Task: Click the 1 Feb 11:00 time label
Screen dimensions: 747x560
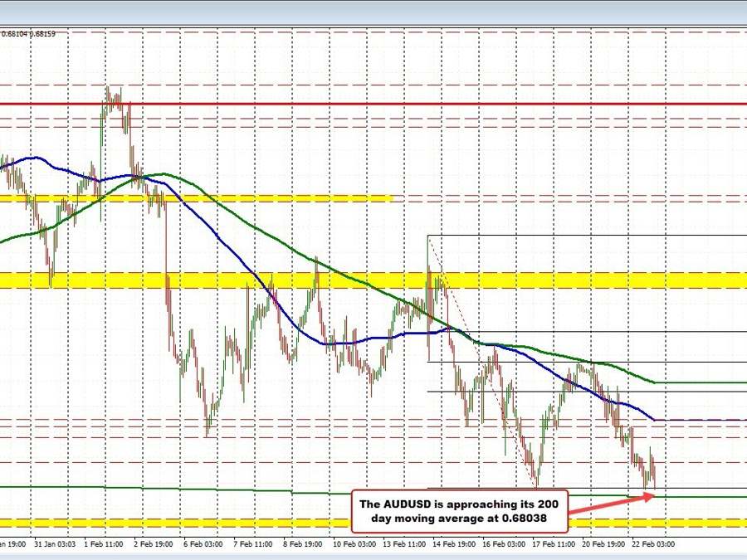Action: point(105,544)
